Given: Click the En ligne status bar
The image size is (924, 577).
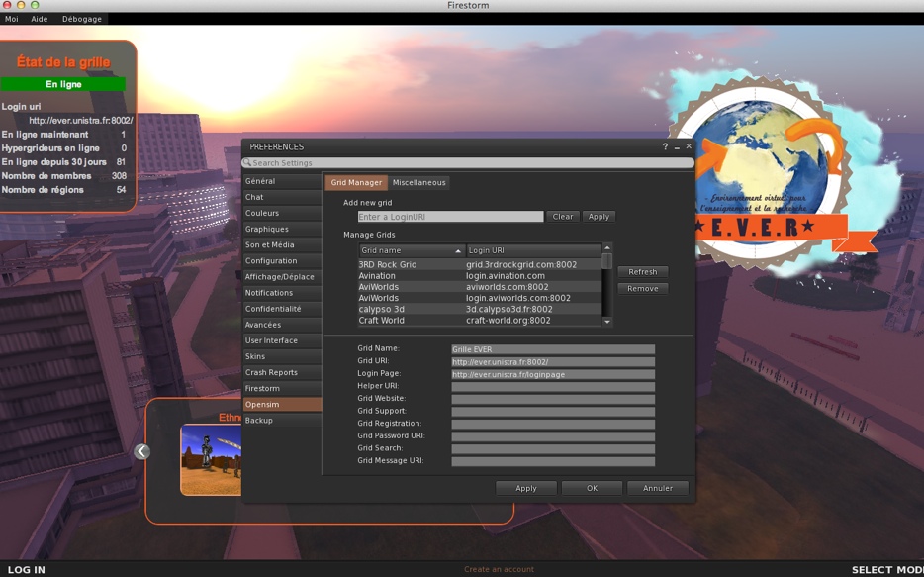Looking at the screenshot, I should pyautogui.click(x=63, y=84).
